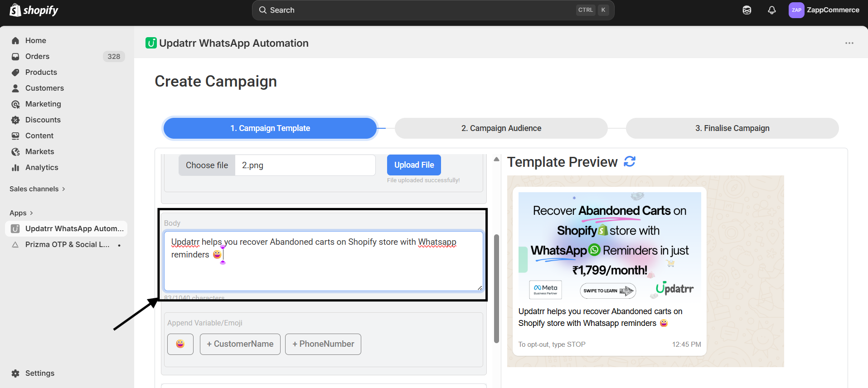Switch to the Finalise Campaign step

click(x=732, y=128)
